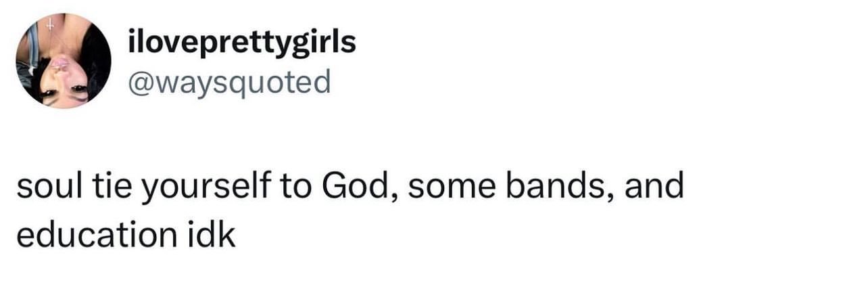Click the word "education" in the tweet
The height and width of the screenshot is (289, 868).
coord(96,234)
